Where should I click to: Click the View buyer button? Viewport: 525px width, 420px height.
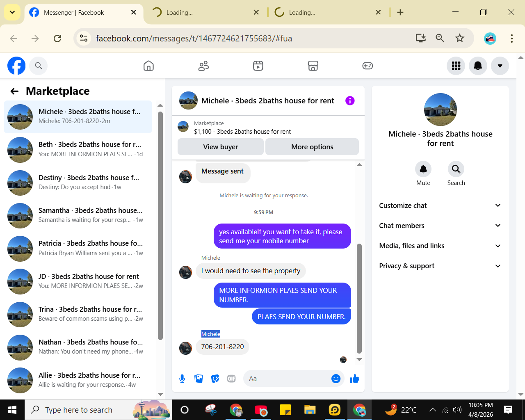pyautogui.click(x=221, y=147)
